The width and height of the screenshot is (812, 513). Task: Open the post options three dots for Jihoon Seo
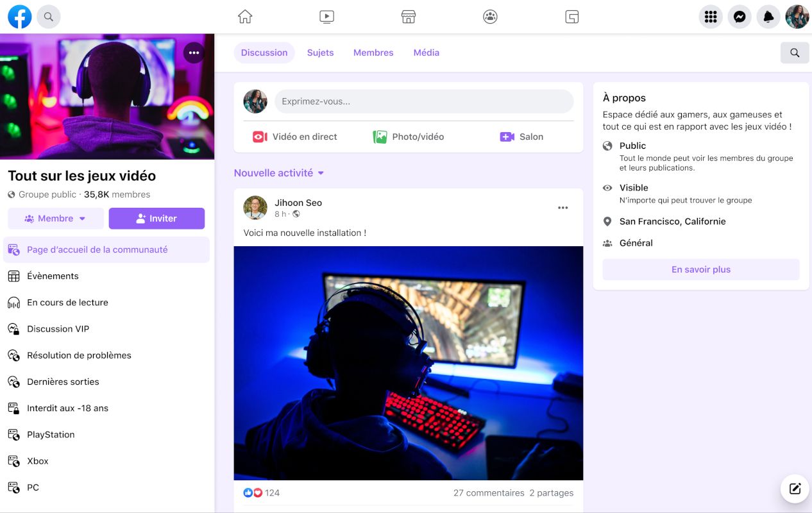(x=563, y=208)
